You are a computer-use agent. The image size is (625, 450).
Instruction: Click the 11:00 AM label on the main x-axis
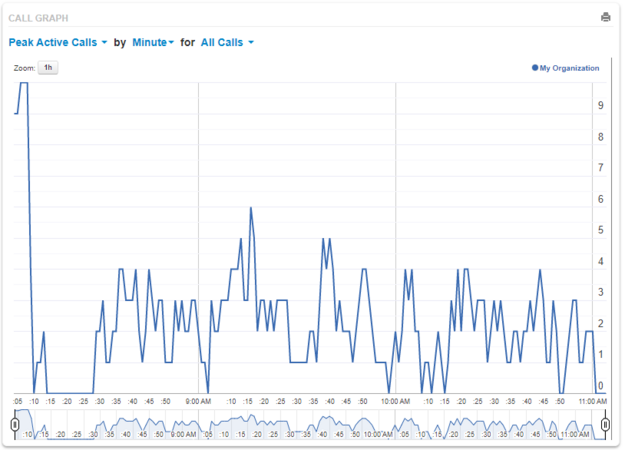591,402
